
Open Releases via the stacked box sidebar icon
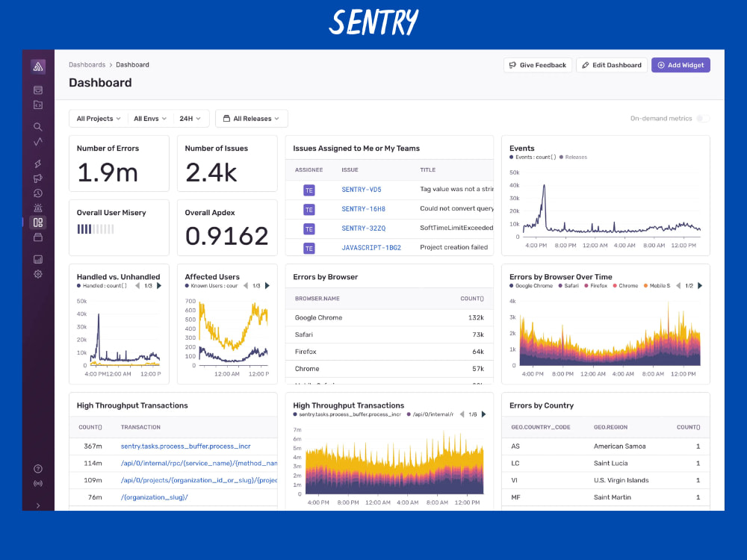point(38,237)
